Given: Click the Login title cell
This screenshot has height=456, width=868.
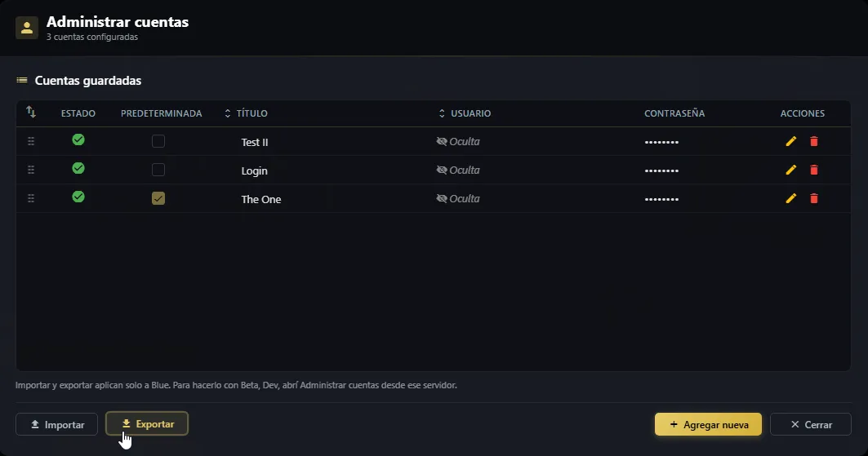Looking at the screenshot, I should 254,170.
